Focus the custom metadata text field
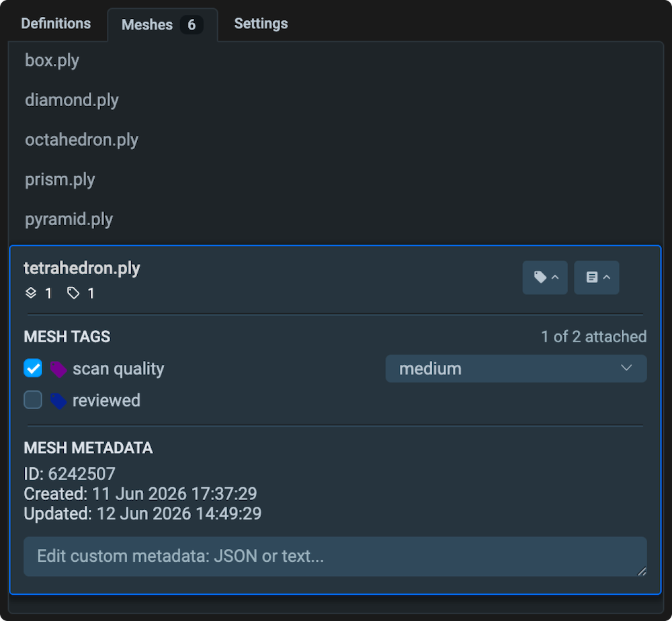 point(335,556)
